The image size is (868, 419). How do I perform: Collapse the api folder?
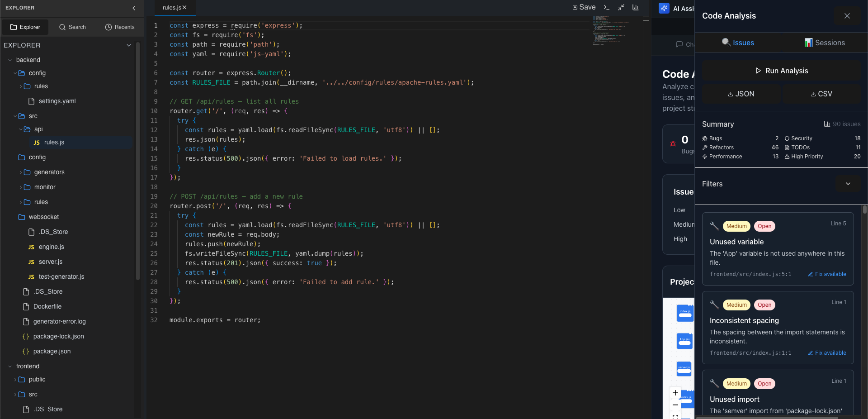pos(21,129)
